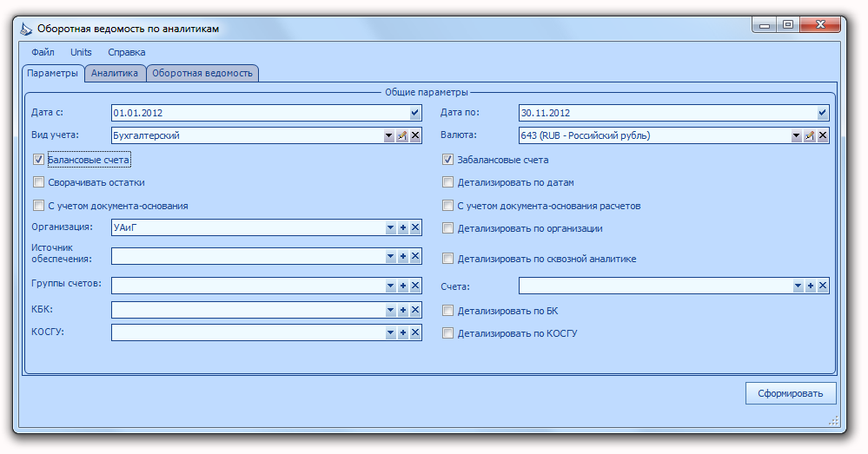The image size is (868, 454).
Task: Enable Детализировать по БК checkbox
Action: [x=447, y=311]
